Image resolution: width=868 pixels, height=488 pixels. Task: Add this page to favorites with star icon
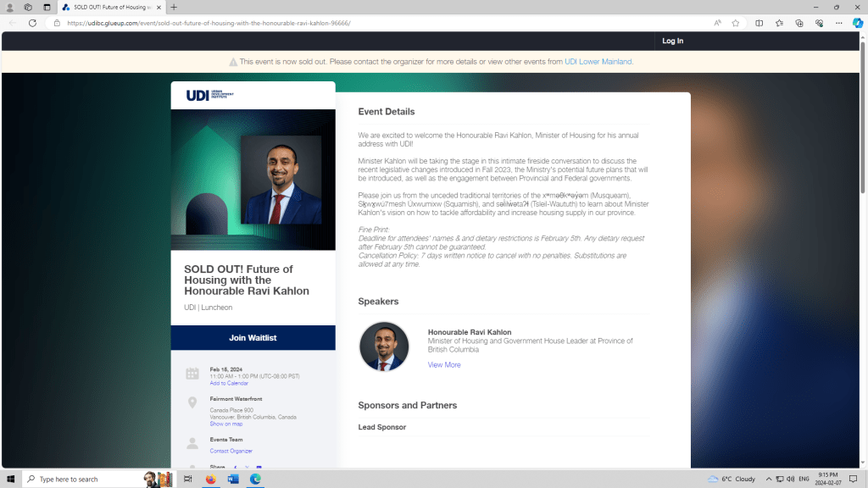736,23
